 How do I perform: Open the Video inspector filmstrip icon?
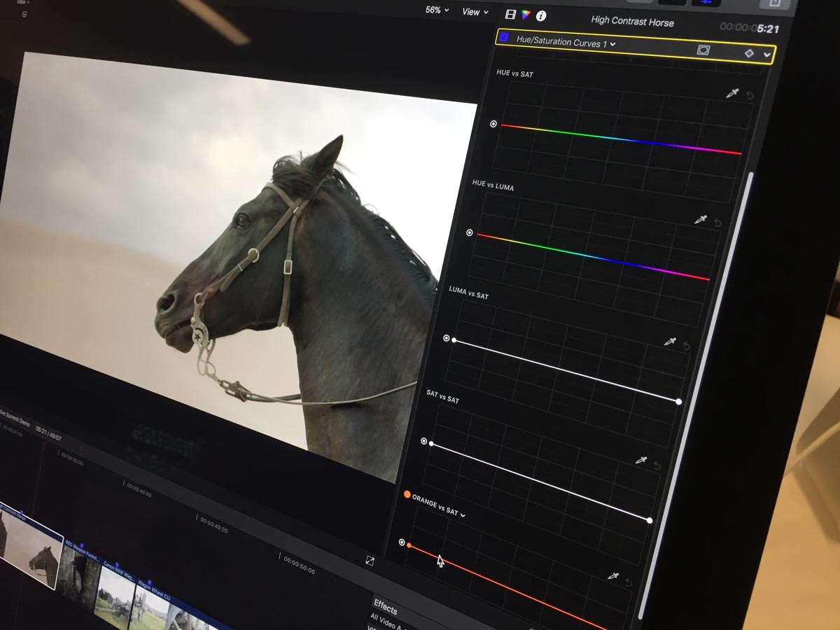click(510, 15)
